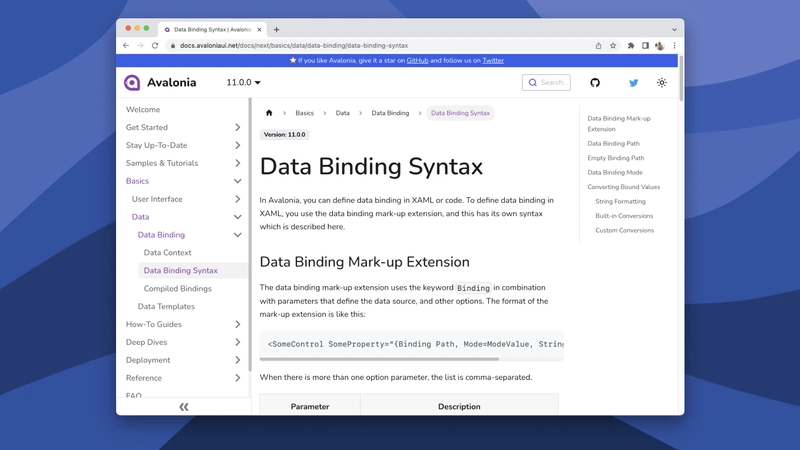Collapse the Data section chevron

point(238,217)
